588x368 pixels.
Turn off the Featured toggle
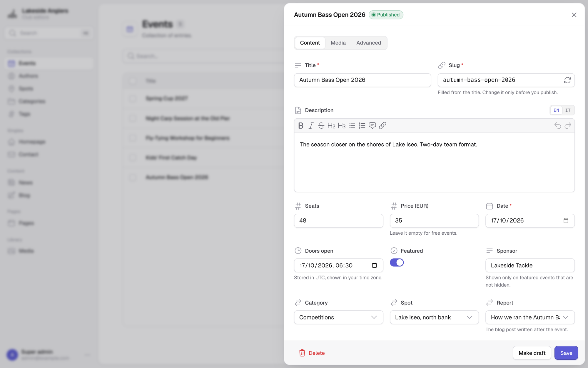(397, 262)
